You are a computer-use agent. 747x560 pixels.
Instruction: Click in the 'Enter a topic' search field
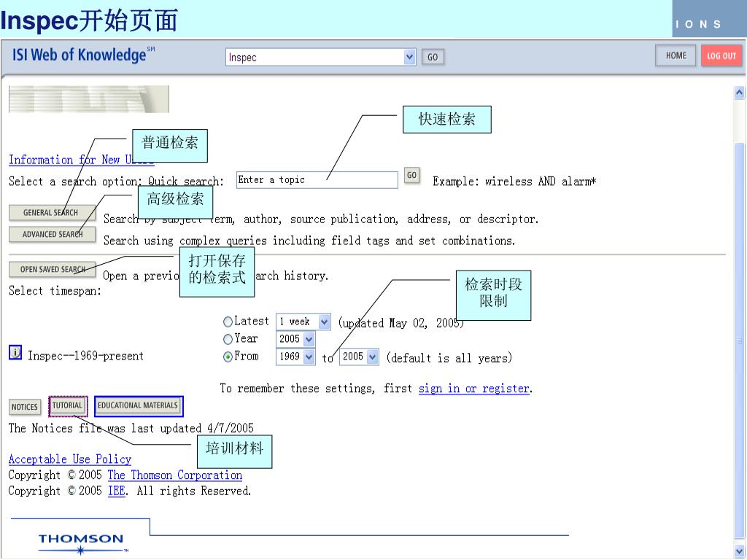pos(317,180)
